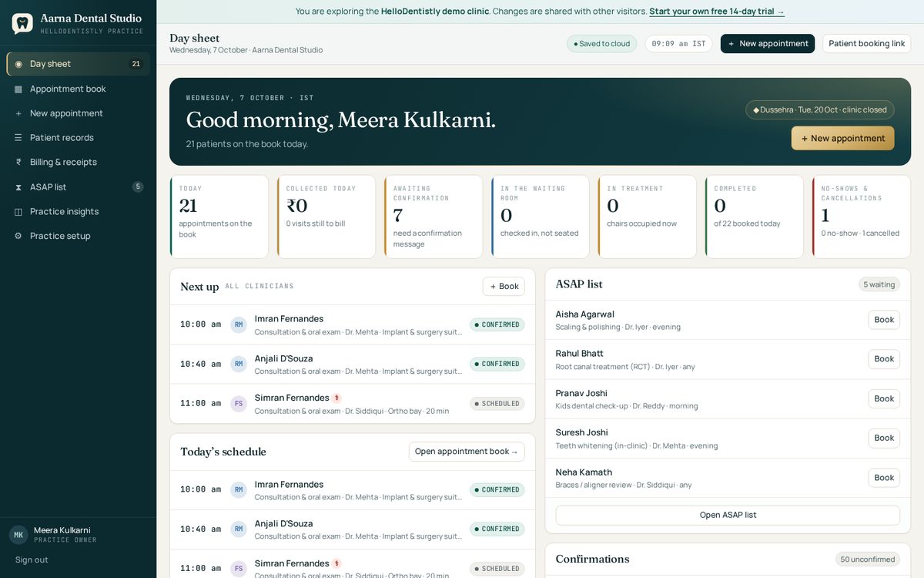The width and height of the screenshot is (924, 578).
Task: Click SCHEDULED badge for Simran Fernandes in Next up
Action: 497,404
